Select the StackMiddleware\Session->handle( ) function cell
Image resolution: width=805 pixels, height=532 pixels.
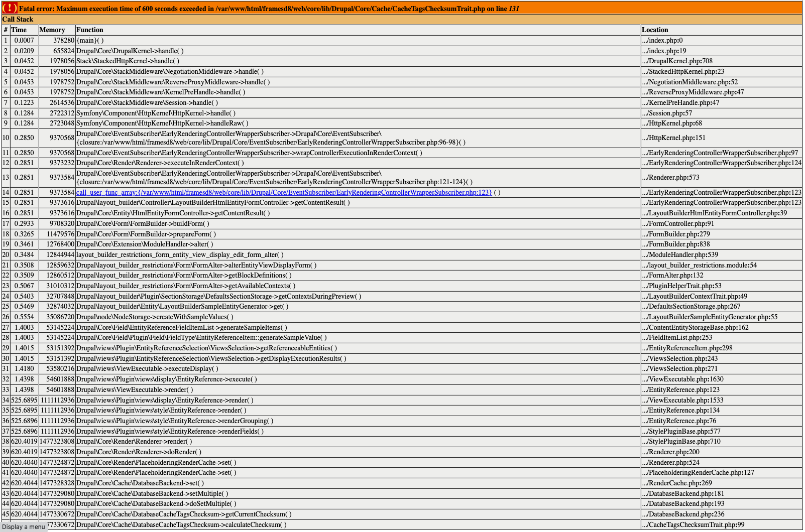click(x=358, y=103)
